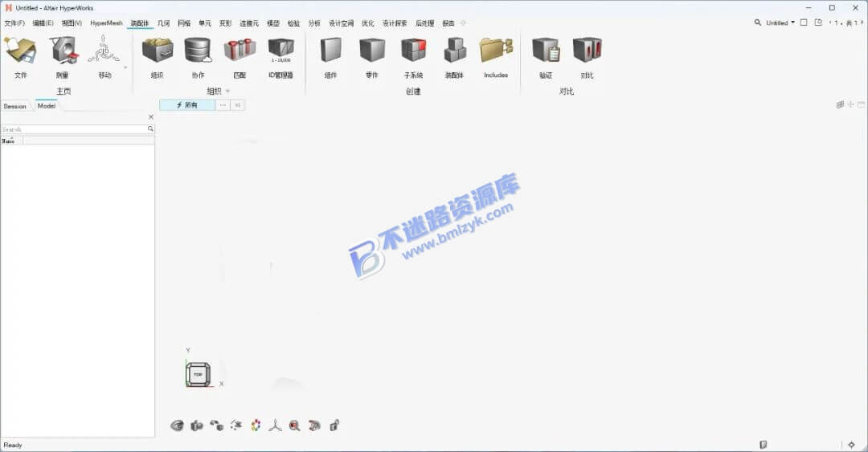The image size is (868, 452).
Task: Switch to the 模型 ribbon tab
Action: [273, 23]
